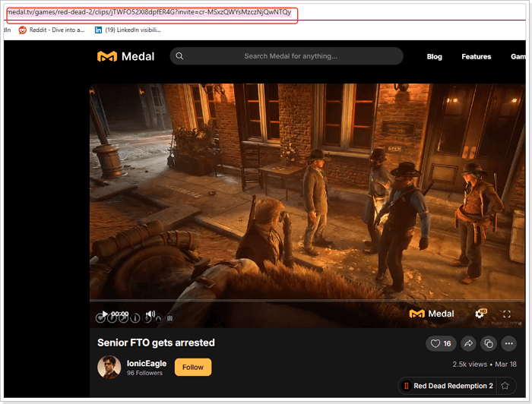Click the Medal watermark in video player
532x404 pixels.
coord(432,314)
